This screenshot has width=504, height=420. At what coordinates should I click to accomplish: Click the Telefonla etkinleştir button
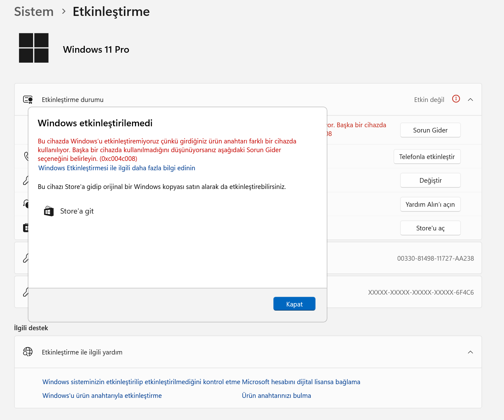point(427,157)
